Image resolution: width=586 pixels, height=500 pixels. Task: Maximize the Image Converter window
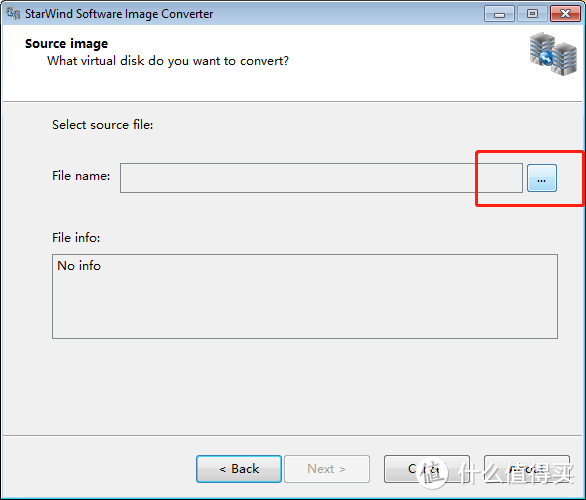(532, 14)
